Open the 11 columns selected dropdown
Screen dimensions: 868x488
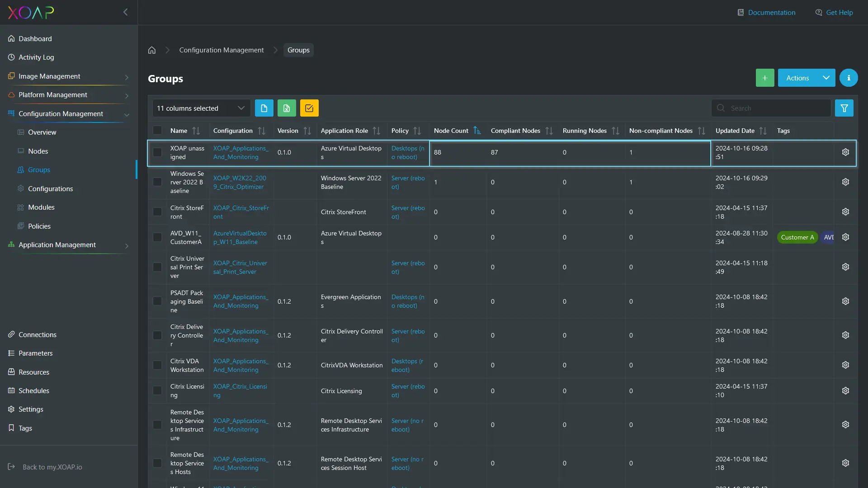click(201, 108)
